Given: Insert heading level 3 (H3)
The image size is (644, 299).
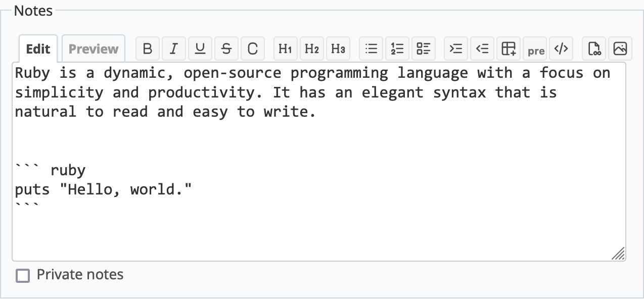Looking at the screenshot, I should pyautogui.click(x=338, y=48).
